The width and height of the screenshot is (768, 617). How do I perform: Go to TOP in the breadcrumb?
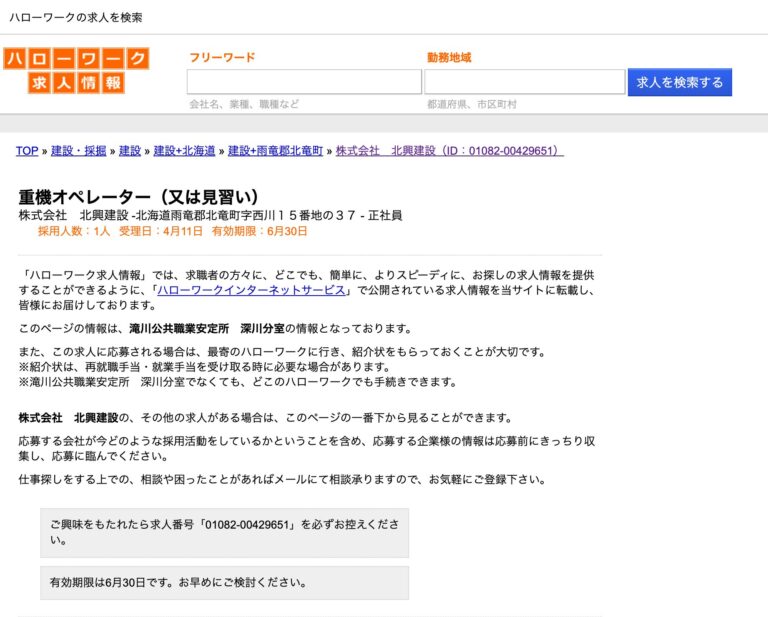point(27,151)
